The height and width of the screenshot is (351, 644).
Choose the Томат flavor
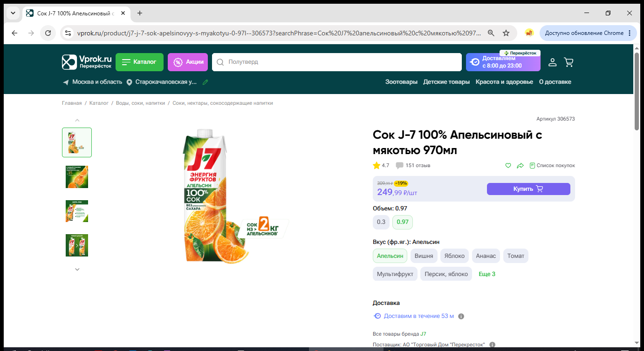(516, 256)
